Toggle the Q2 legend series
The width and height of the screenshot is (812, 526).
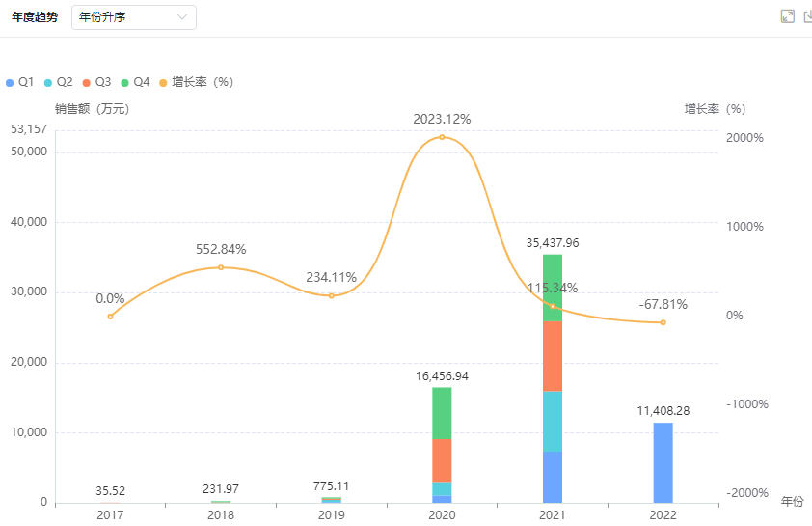58,82
